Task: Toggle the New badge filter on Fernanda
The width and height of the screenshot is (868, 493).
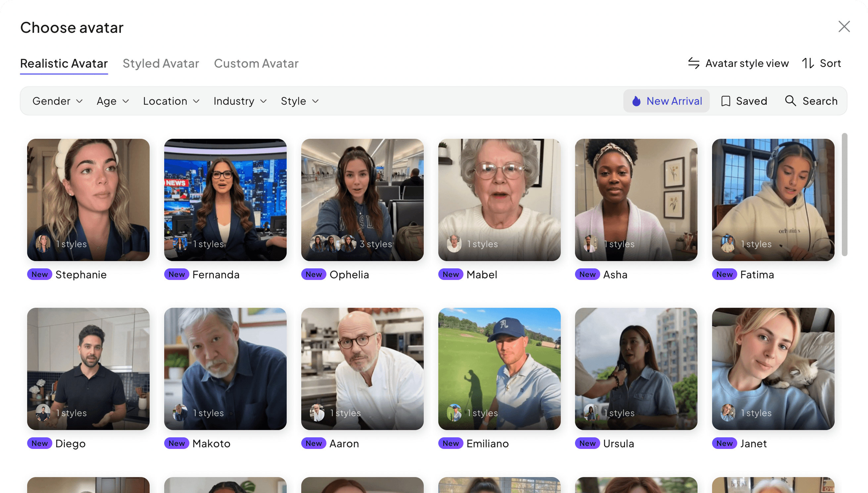Action: [176, 274]
